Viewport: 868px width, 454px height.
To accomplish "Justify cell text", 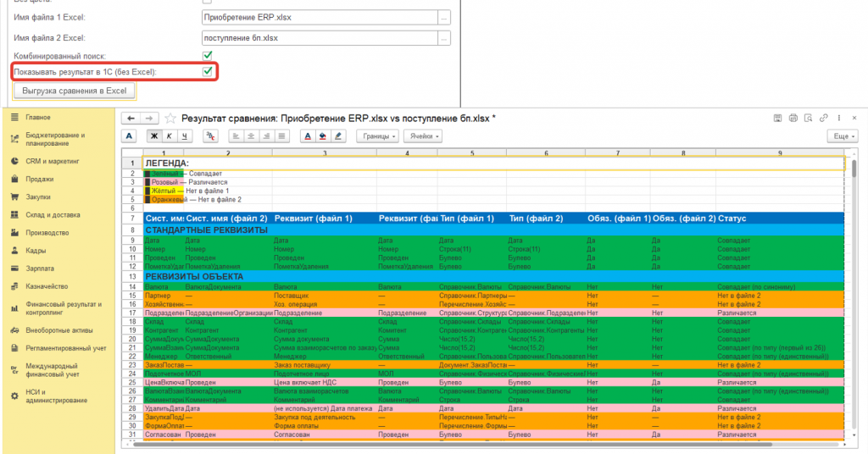I will tap(281, 136).
